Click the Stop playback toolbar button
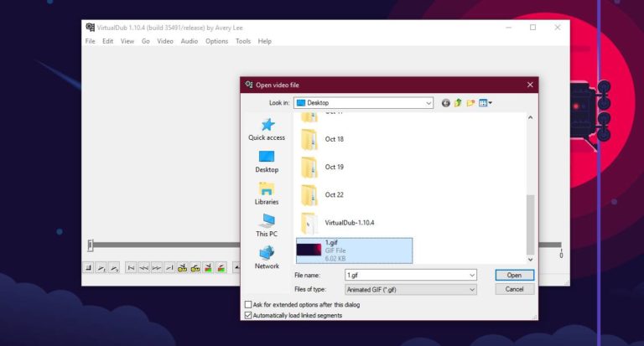This screenshot has width=644, height=346. click(88, 268)
